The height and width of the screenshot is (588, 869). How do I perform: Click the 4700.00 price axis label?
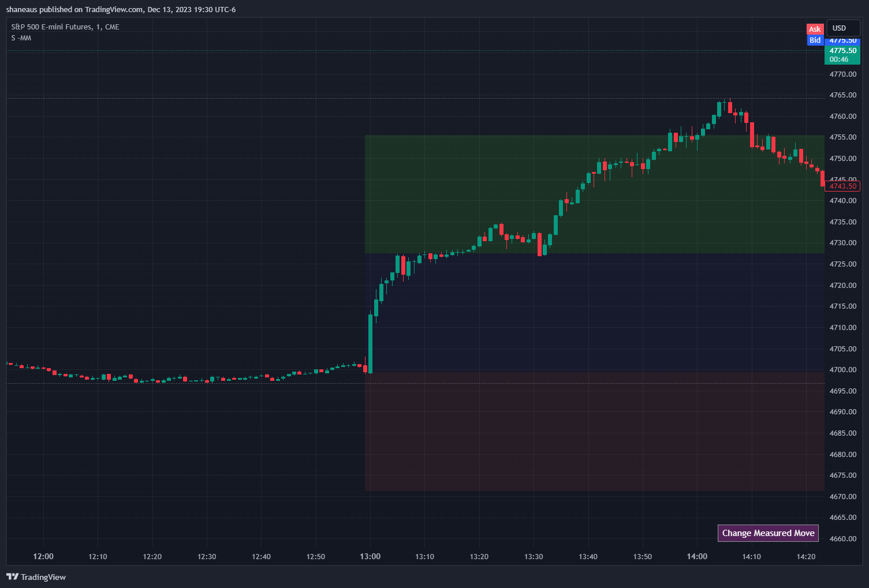(x=843, y=370)
